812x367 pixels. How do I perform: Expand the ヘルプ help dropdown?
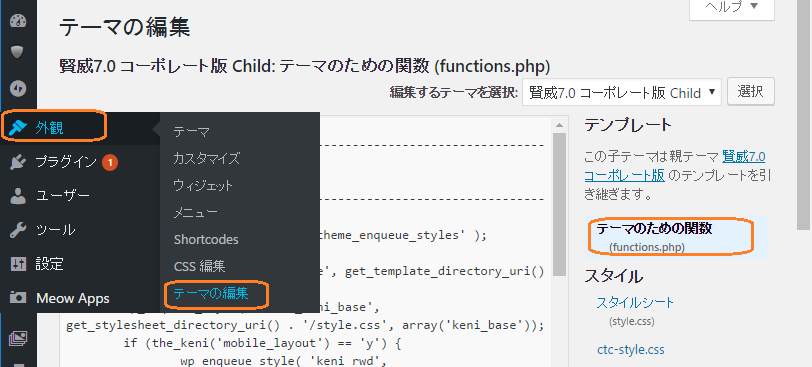click(x=732, y=7)
